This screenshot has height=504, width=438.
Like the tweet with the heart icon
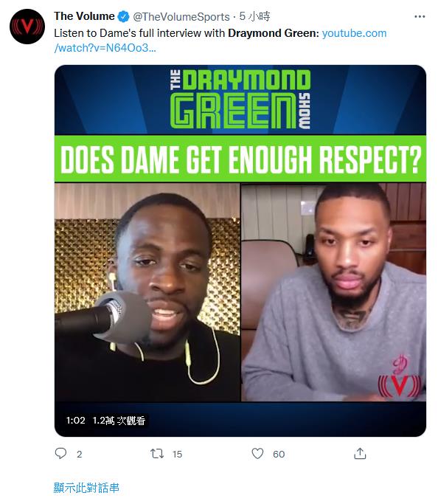tap(257, 454)
